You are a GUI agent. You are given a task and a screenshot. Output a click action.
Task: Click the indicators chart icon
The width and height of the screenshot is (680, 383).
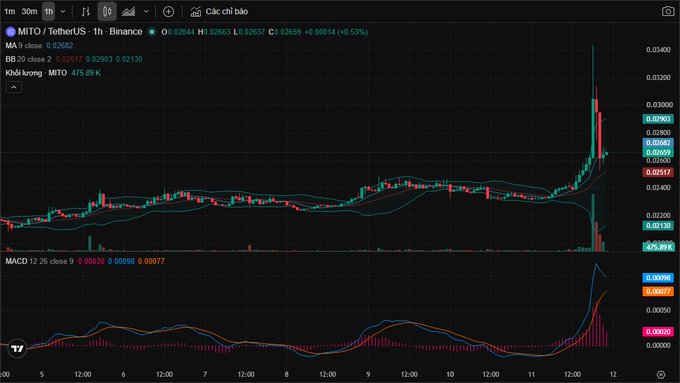point(196,12)
